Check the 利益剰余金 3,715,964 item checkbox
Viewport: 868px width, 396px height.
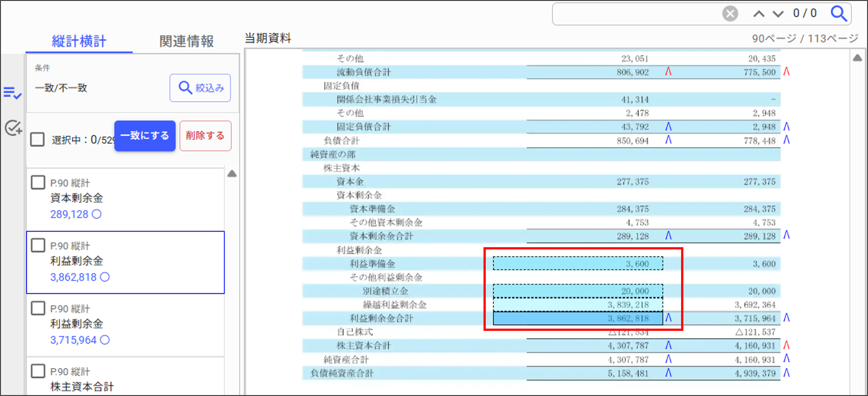[38, 308]
